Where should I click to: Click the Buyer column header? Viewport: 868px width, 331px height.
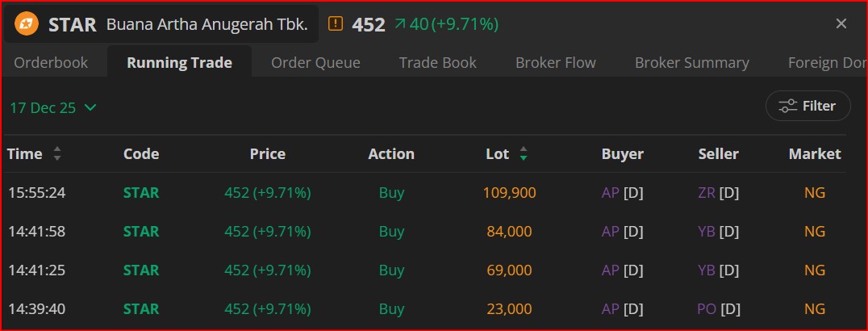point(622,154)
